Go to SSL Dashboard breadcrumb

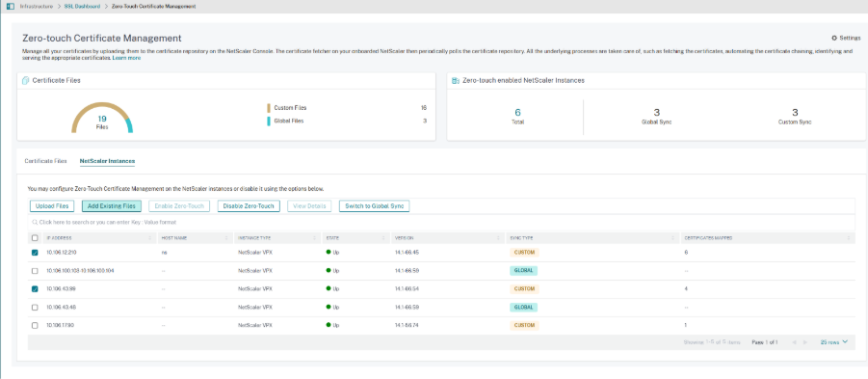[82, 6]
